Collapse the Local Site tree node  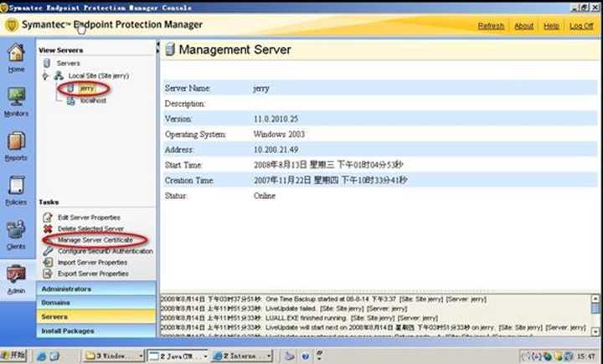click(45, 75)
